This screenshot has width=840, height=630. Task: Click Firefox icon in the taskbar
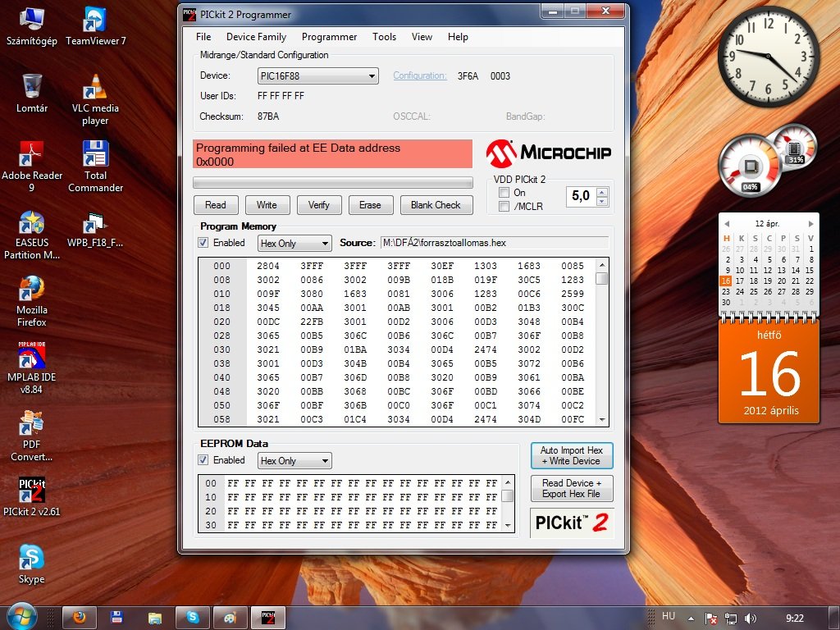[x=80, y=618]
